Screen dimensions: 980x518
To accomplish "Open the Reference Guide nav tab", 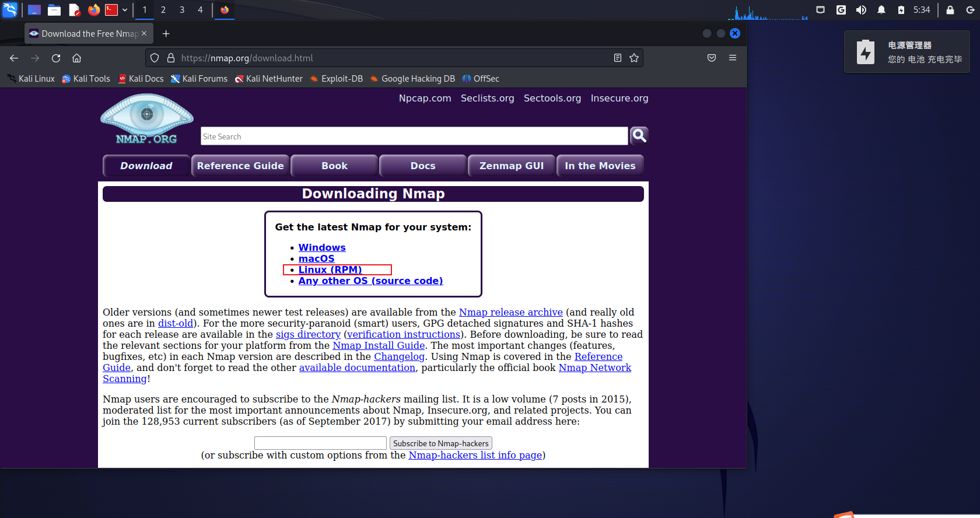I will click(x=240, y=166).
